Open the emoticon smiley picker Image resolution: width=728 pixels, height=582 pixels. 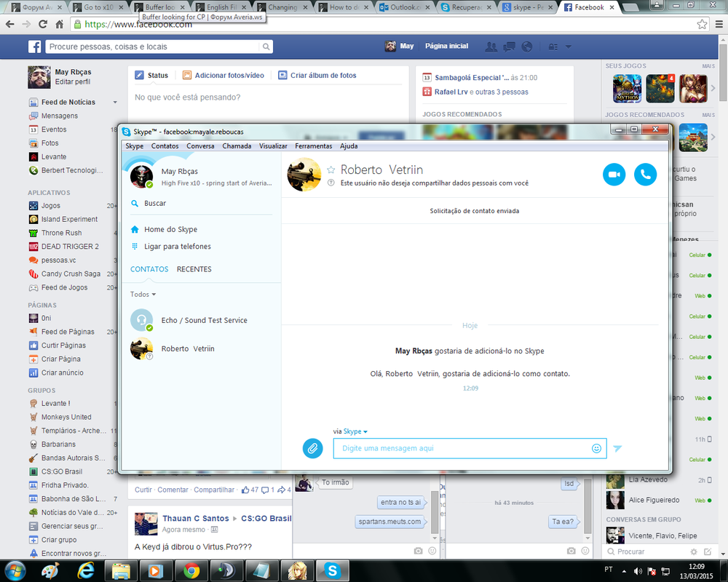tap(597, 448)
